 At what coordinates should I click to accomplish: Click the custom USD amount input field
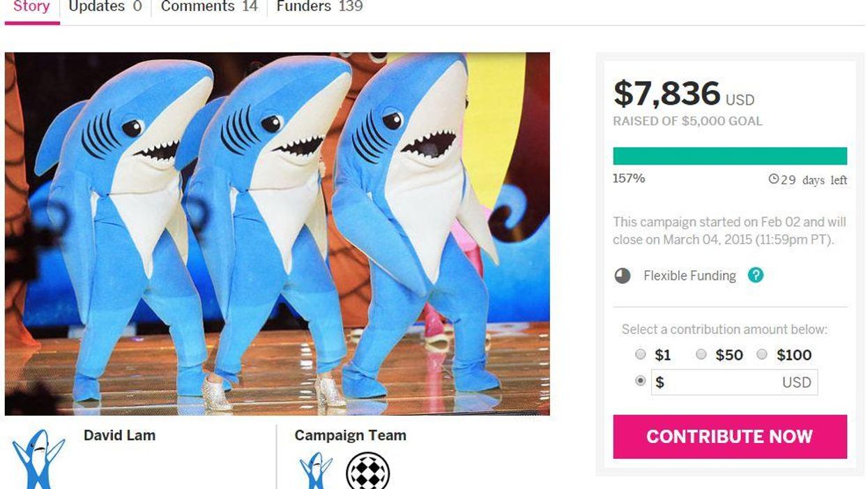734,382
